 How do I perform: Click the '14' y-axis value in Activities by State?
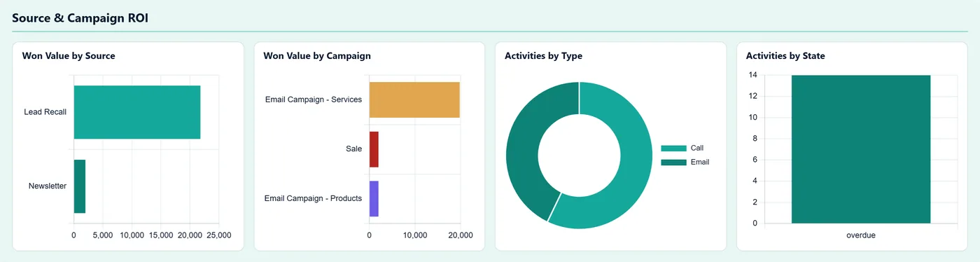pyautogui.click(x=752, y=75)
